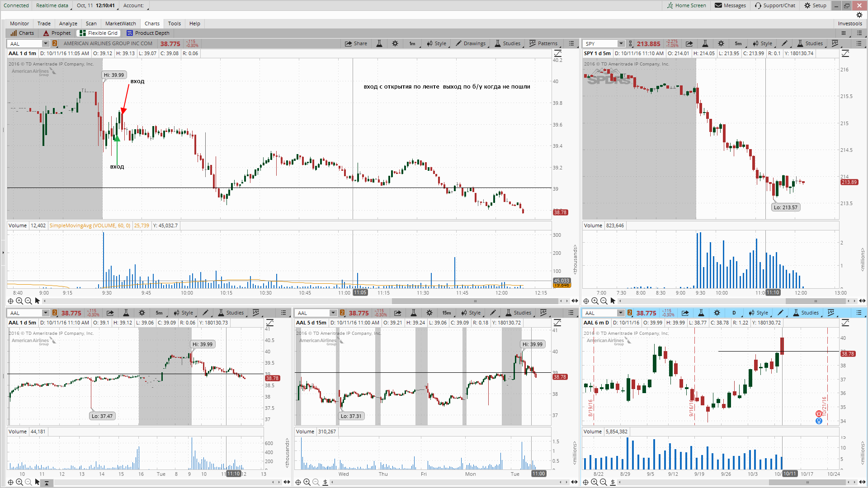
Task: Open Drawings menu on the AAL 1m chart
Action: click(471, 43)
